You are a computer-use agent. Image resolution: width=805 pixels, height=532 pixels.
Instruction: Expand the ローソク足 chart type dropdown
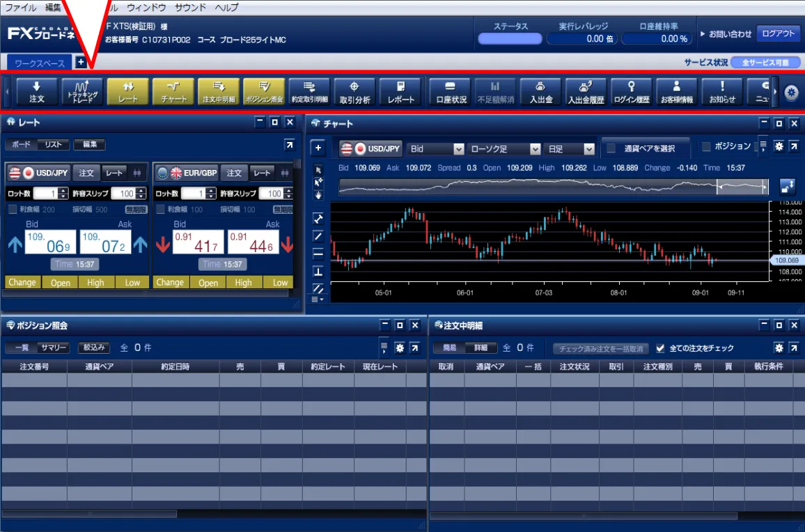pyautogui.click(x=504, y=149)
